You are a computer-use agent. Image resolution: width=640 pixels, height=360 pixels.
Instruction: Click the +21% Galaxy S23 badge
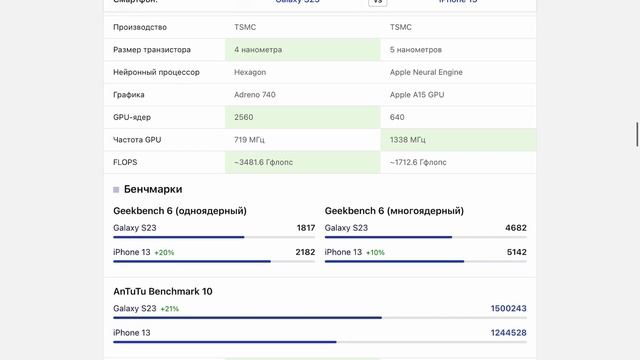pos(169,309)
